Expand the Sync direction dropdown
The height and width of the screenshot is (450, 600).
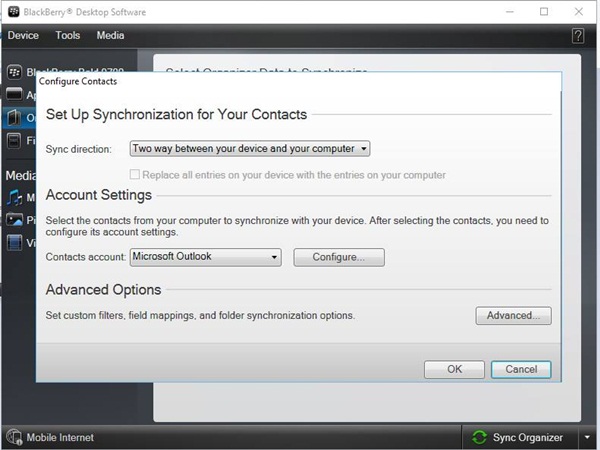pyautogui.click(x=250, y=148)
